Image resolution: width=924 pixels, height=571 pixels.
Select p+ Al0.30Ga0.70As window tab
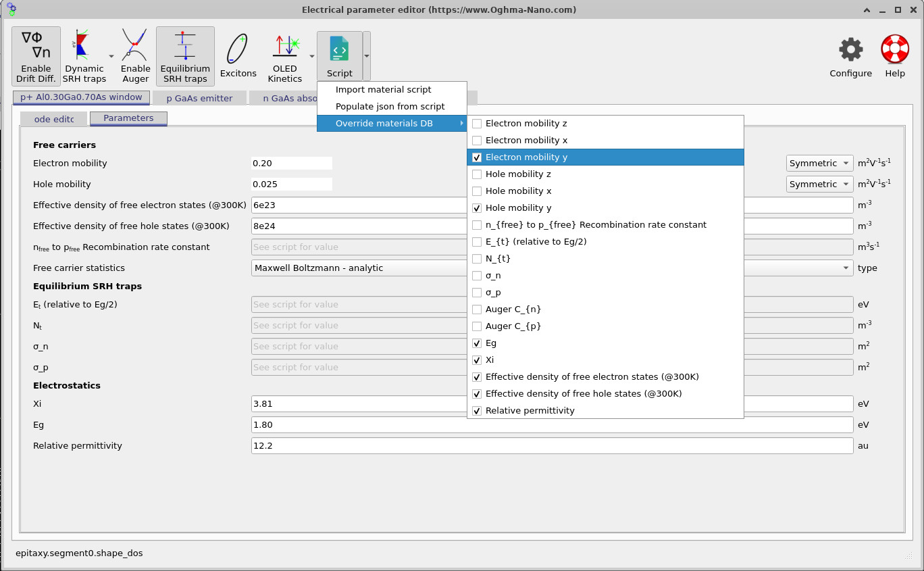pyautogui.click(x=81, y=97)
